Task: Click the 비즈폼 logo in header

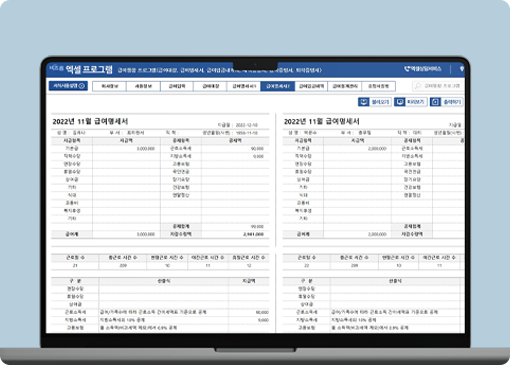Action: [56, 68]
